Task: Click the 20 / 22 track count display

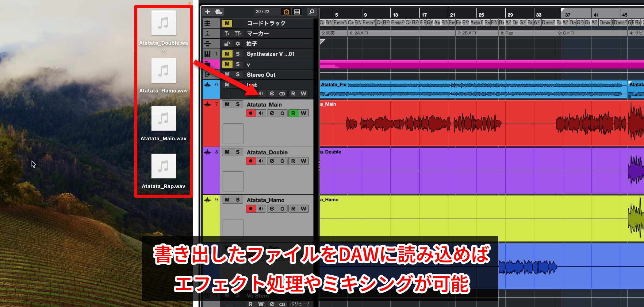Action: click(263, 12)
